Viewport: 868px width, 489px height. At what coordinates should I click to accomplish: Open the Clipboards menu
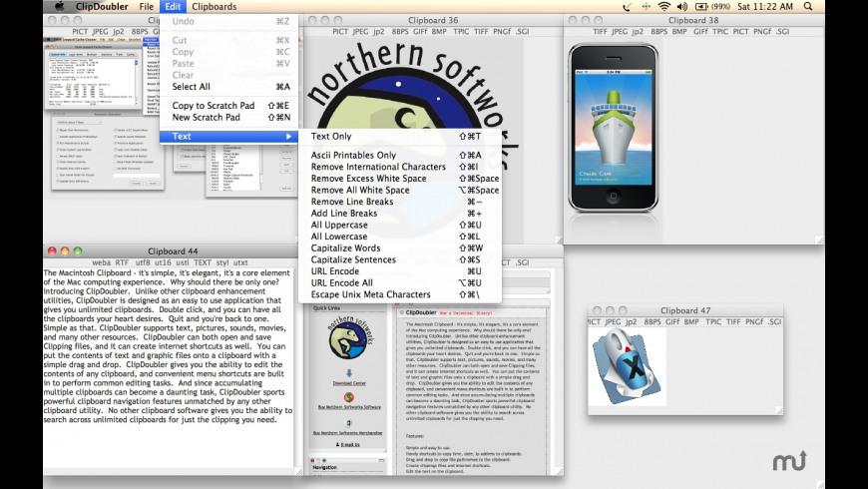pyautogui.click(x=214, y=7)
